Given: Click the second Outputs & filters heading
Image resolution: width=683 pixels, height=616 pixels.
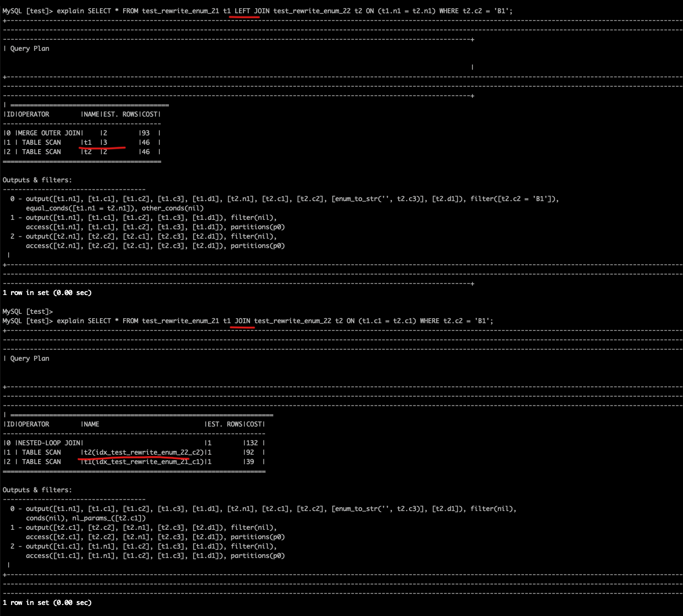Looking at the screenshot, I should tap(37, 489).
